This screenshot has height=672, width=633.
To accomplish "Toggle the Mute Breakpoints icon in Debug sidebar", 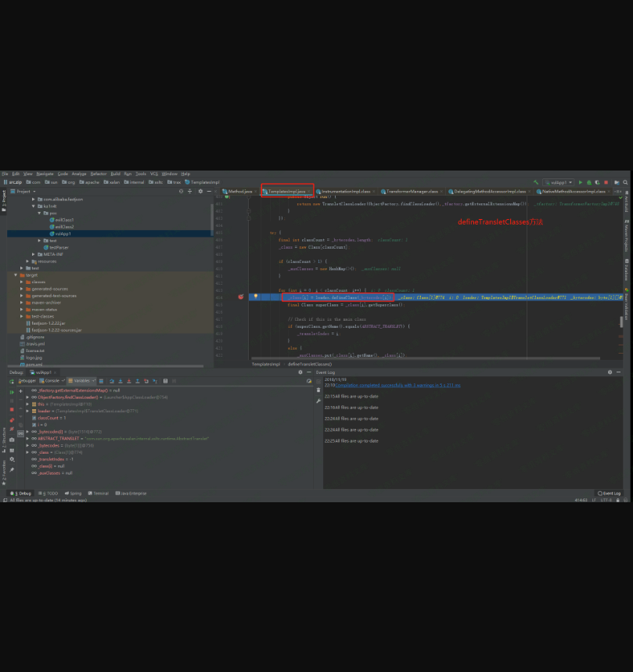I will [12, 429].
